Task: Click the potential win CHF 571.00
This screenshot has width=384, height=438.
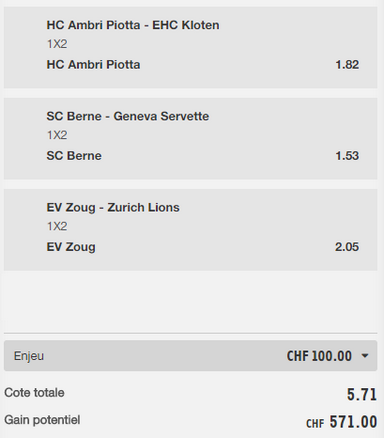Action: coord(342,422)
